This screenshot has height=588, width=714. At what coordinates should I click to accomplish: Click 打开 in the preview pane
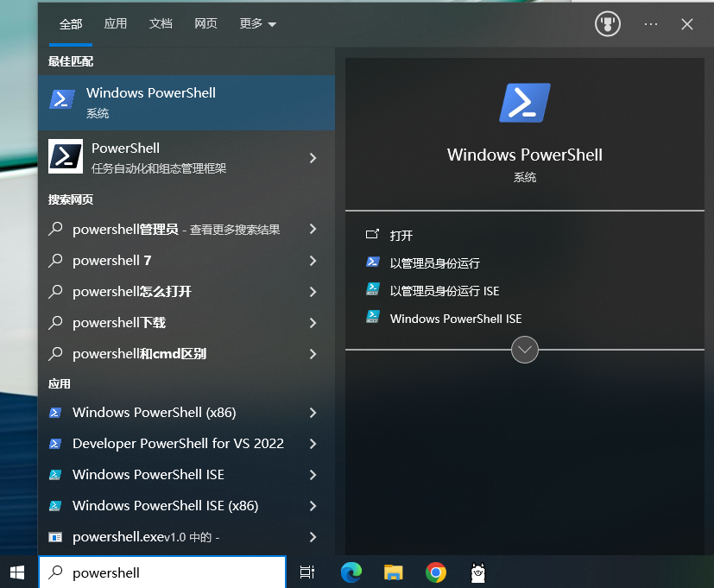click(401, 236)
